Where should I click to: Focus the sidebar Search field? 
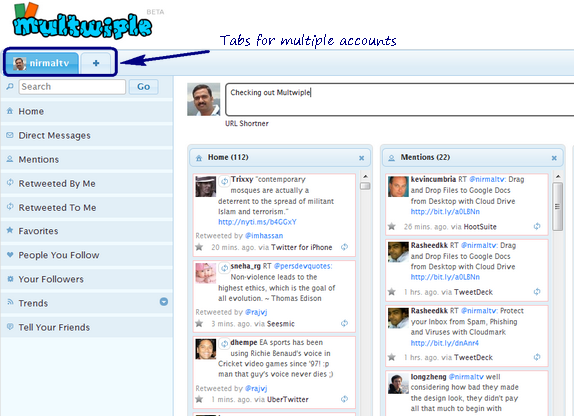(x=72, y=87)
